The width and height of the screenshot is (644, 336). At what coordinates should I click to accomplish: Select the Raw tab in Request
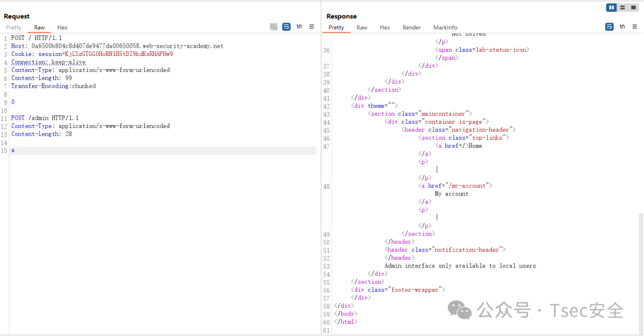tap(39, 27)
